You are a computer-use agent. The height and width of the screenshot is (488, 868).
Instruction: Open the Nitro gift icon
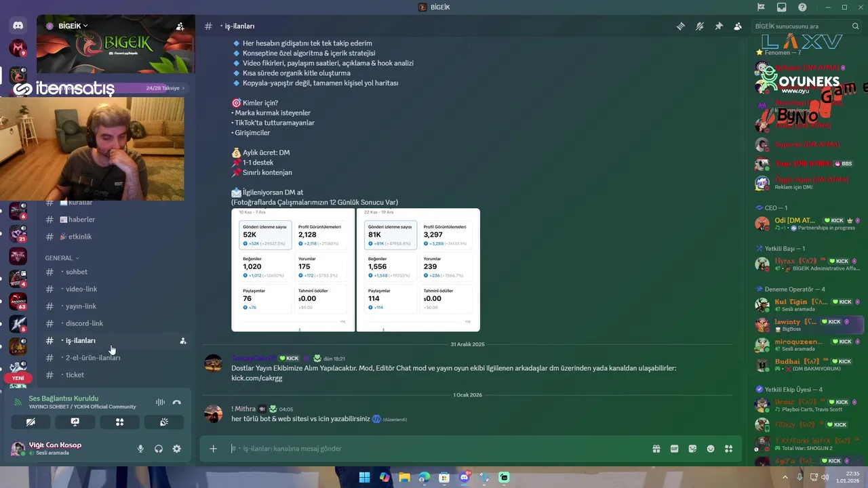[656, 449]
